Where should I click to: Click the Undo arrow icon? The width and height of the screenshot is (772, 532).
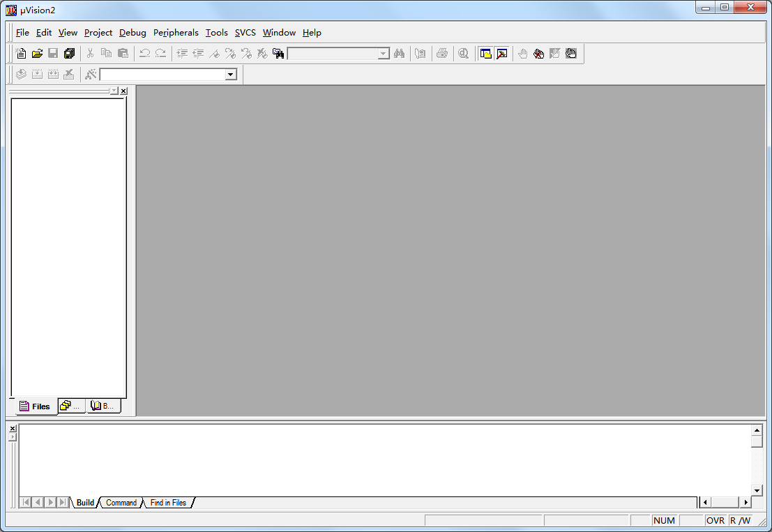coord(144,54)
